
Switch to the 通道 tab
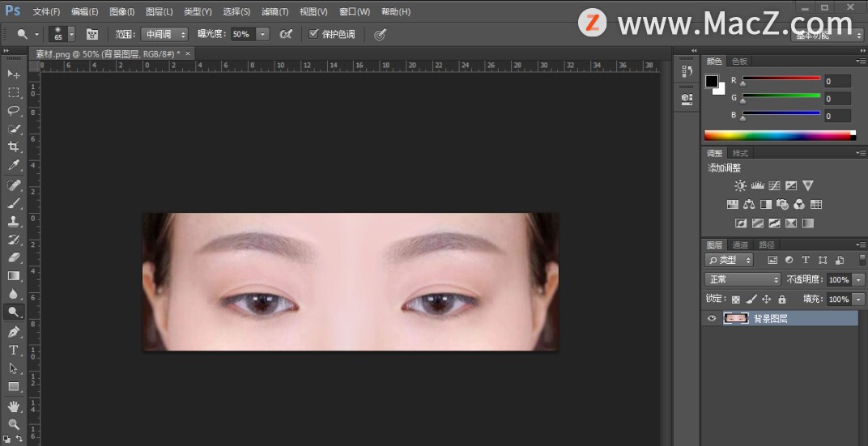740,244
